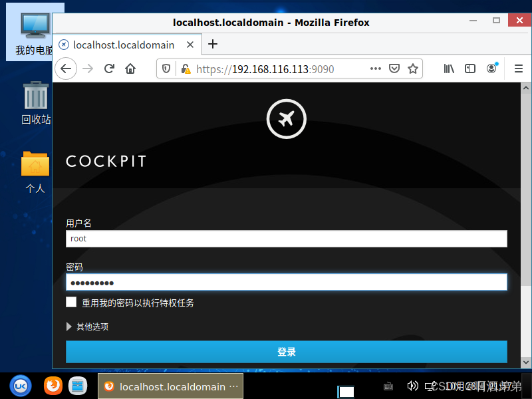Go back with the browser back arrow
532x399 pixels.
(66, 69)
